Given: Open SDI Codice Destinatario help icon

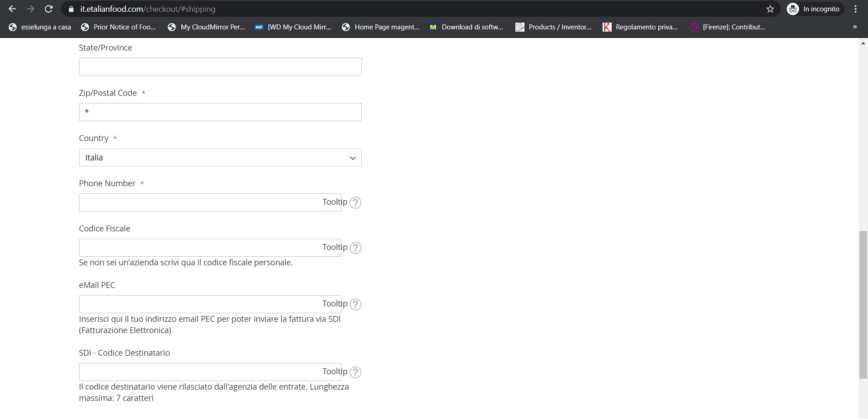Looking at the screenshot, I should pyautogui.click(x=356, y=372).
